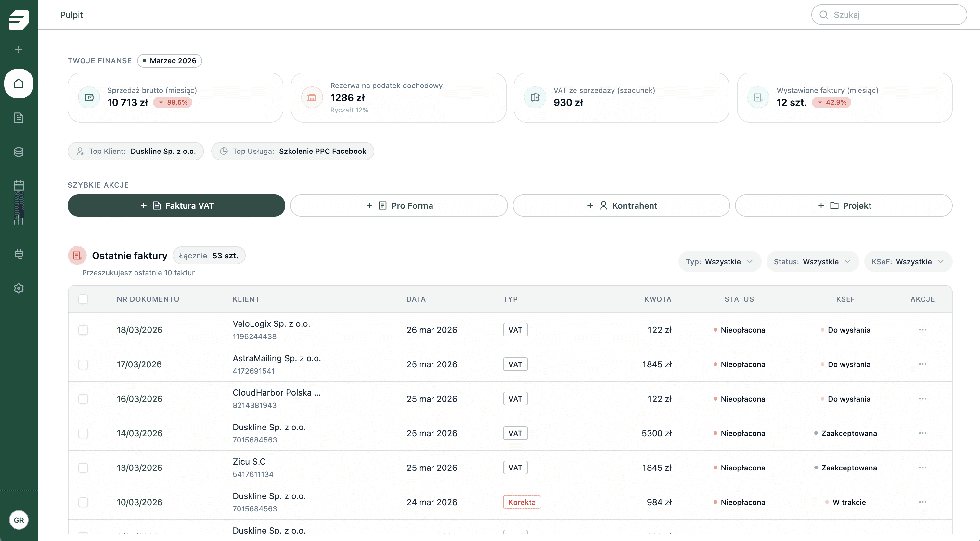Screen dimensions: 980x541
Task: Open actions menu for invoice 17/03/2026
Action: [x=922, y=364]
